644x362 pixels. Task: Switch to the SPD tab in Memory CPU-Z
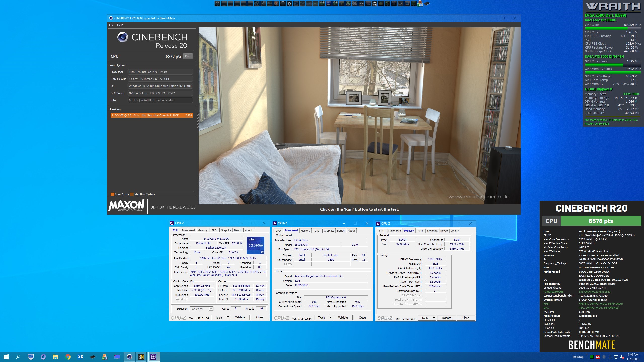click(420, 231)
